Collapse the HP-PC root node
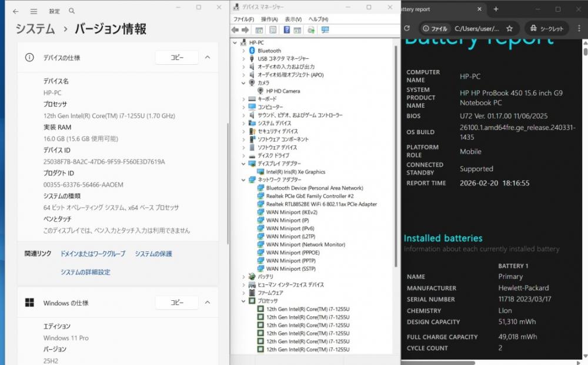The image size is (588, 365). (x=235, y=42)
